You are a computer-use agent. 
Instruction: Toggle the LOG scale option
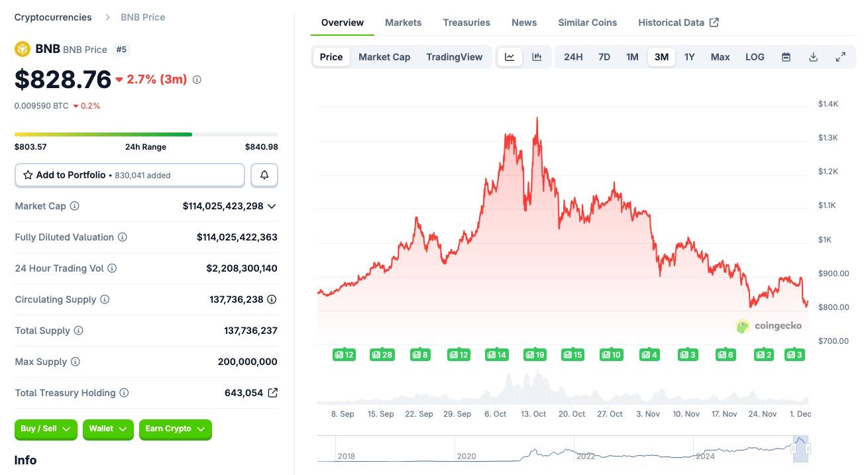point(755,57)
